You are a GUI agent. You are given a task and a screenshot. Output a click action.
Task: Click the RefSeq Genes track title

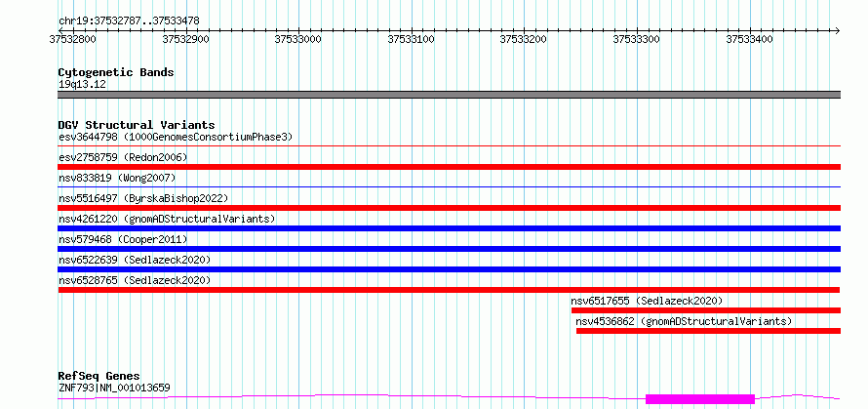(x=99, y=377)
